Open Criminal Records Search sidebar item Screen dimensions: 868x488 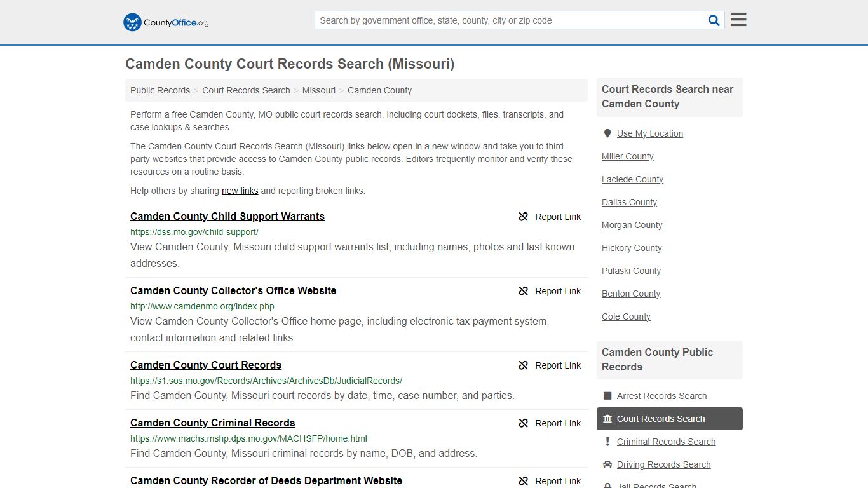tap(667, 442)
